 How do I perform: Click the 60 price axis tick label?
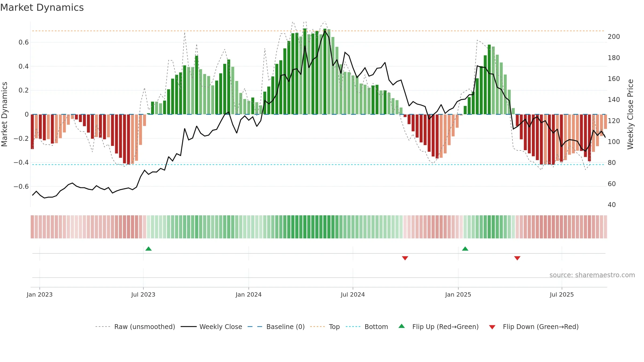(x=612, y=184)
